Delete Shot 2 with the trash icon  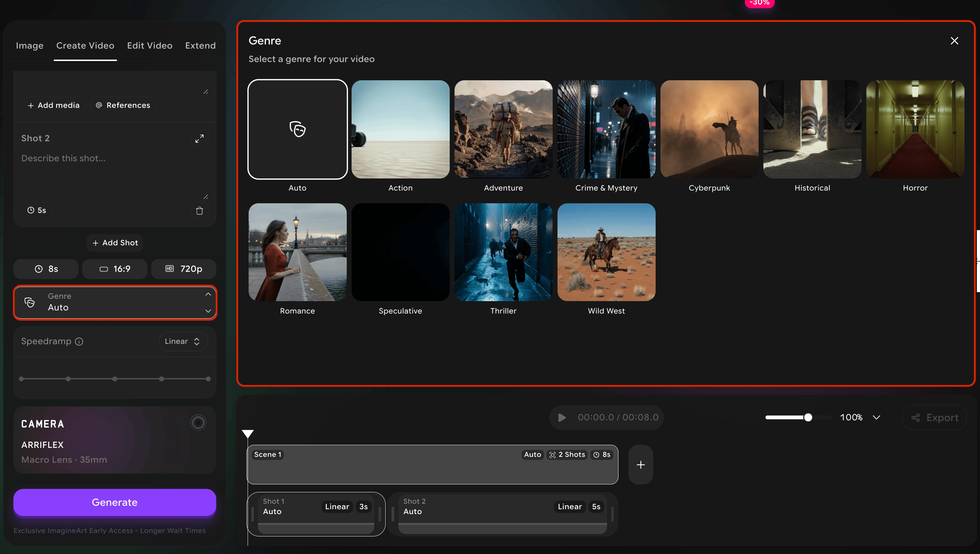click(199, 211)
